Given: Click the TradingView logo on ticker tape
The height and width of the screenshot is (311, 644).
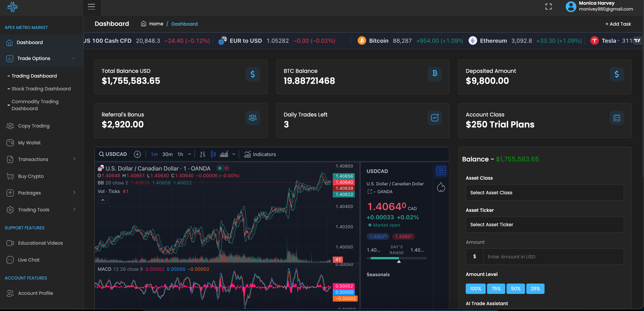Looking at the screenshot, I should coord(637,40).
